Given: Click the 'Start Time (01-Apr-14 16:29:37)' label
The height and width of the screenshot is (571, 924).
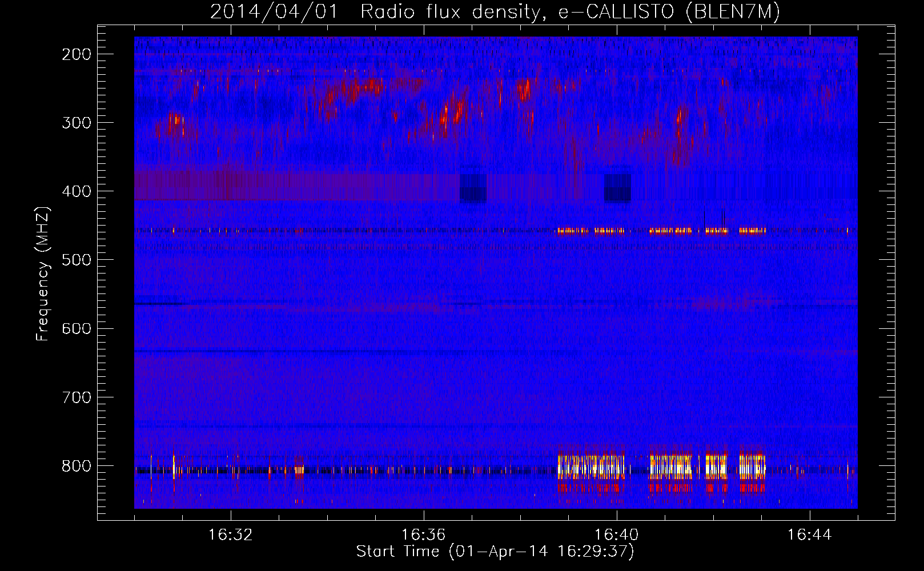Looking at the screenshot, I should click(495, 552).
